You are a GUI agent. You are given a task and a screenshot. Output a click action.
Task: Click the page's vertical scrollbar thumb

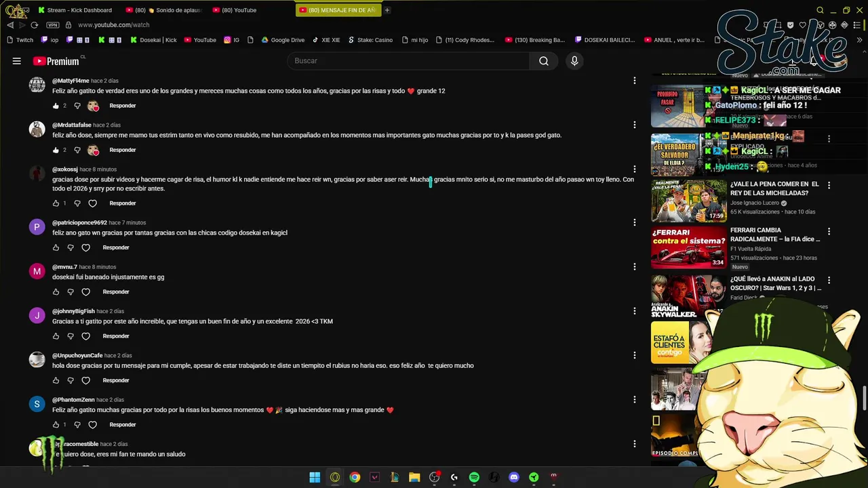[865, 397]
